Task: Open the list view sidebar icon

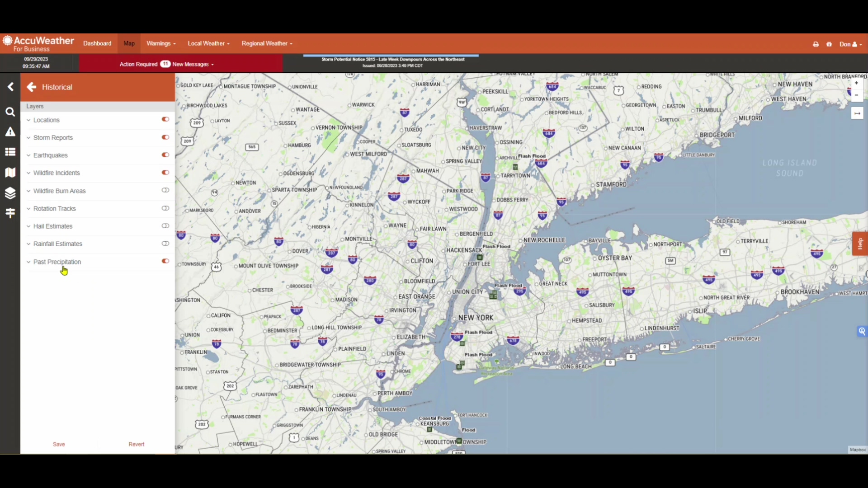Action: 10,152
